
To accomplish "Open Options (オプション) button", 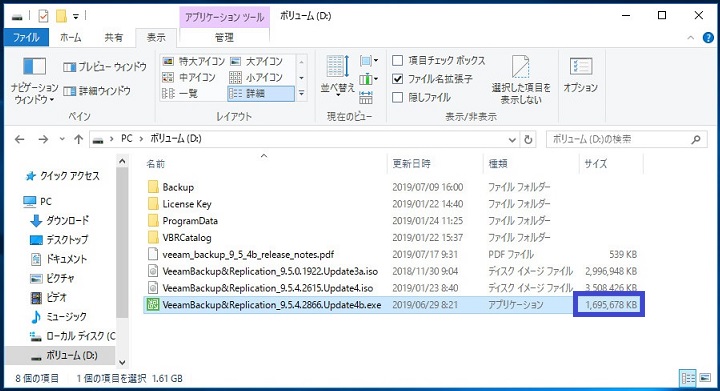I will coord(580,76).
